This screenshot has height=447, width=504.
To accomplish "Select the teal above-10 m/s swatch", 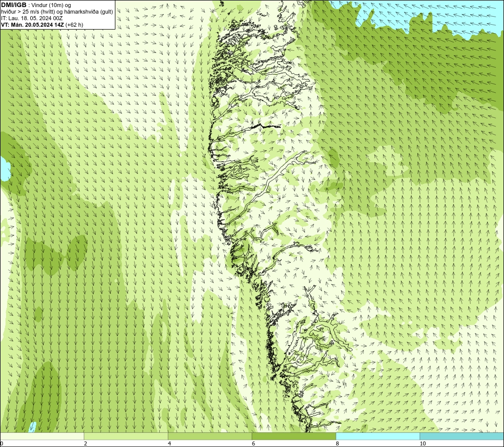I will pos(462,436).
